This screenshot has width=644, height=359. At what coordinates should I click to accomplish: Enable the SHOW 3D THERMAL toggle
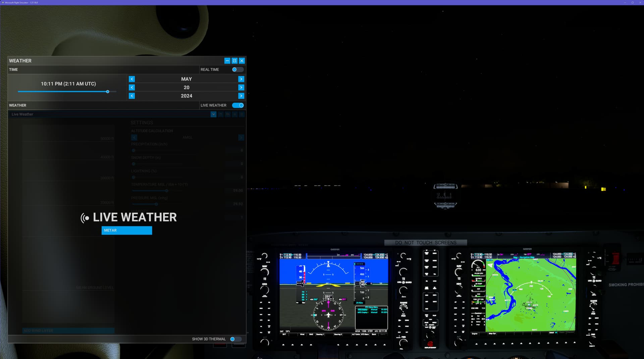point(236,339)
